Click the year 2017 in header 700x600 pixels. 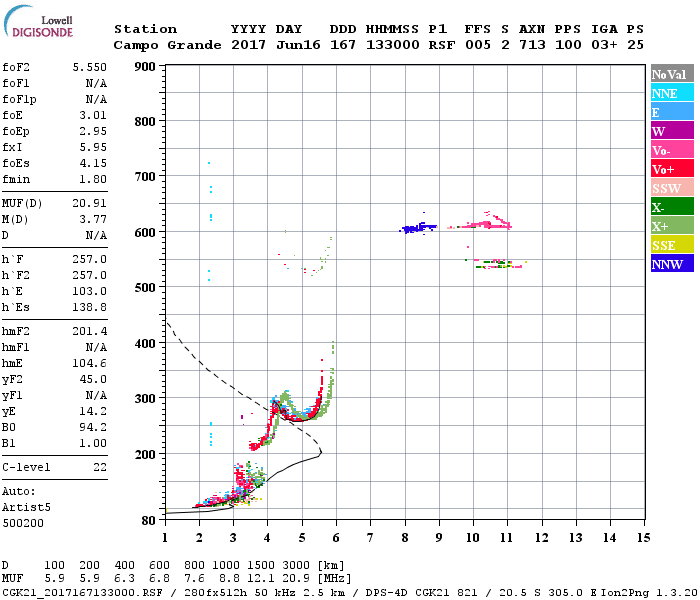(248, 45)
